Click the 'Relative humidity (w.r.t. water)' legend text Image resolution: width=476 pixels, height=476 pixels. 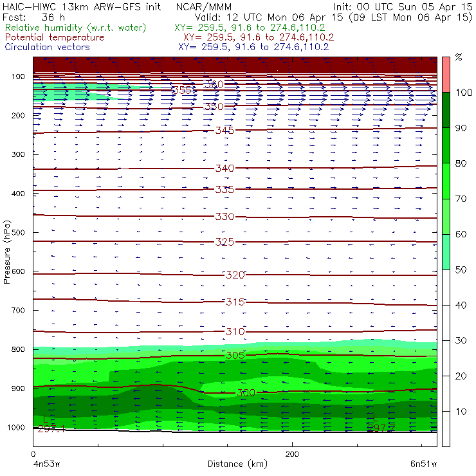pyautogui.click(x=76, y=28)
